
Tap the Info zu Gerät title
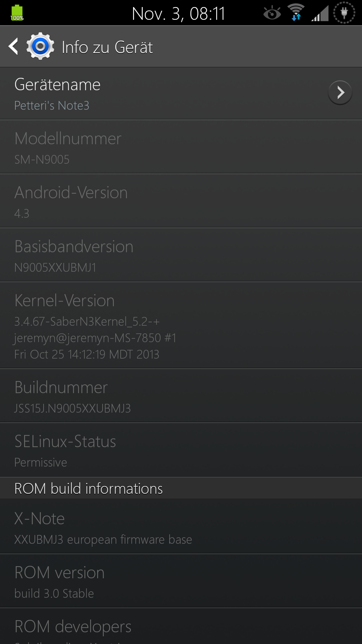107,47
